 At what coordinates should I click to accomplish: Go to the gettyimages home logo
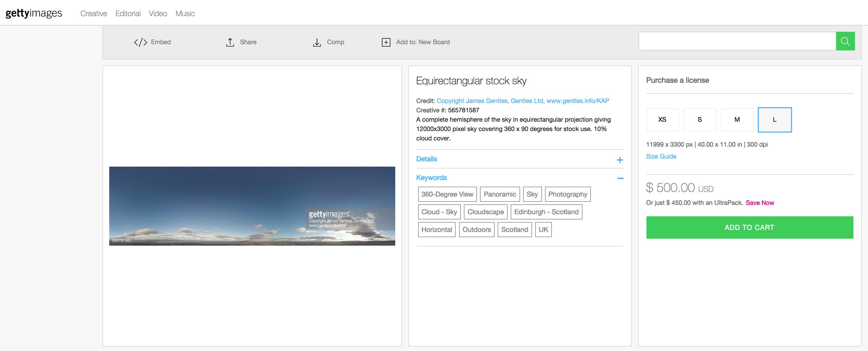[x=34, y=13]
